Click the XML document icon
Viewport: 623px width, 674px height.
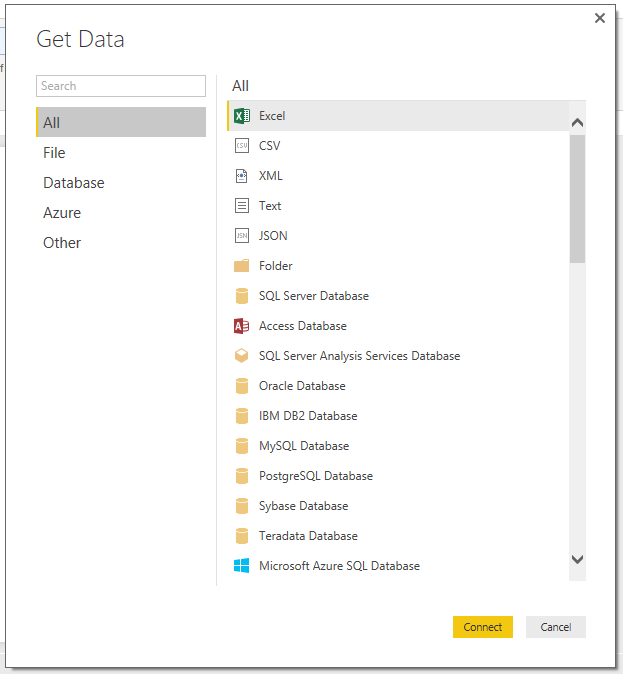coord(241,176)
